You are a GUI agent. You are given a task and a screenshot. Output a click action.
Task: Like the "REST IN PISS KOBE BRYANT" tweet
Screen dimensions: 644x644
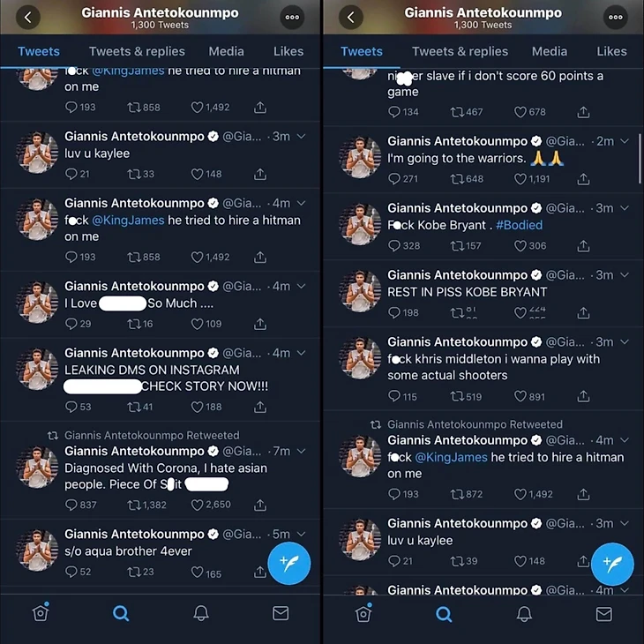pos(520,313)
